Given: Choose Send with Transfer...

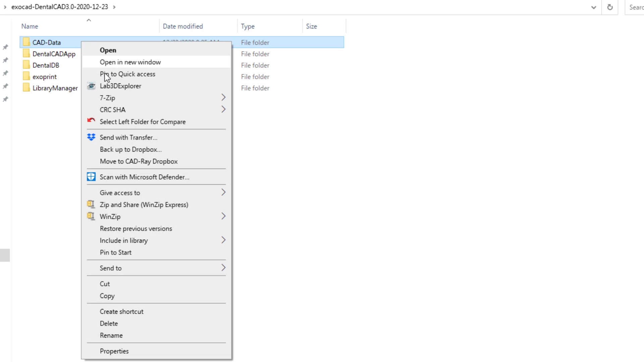Looking at the screenshot, I should coord(156,137).
